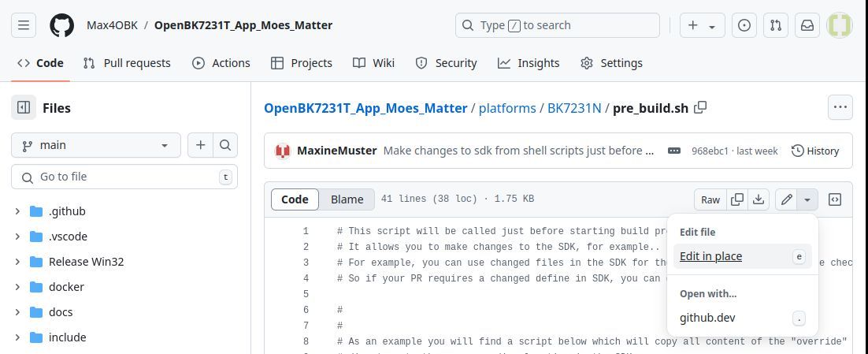
Task: Focus the 'Go to file' input
Action: [124, 177]
